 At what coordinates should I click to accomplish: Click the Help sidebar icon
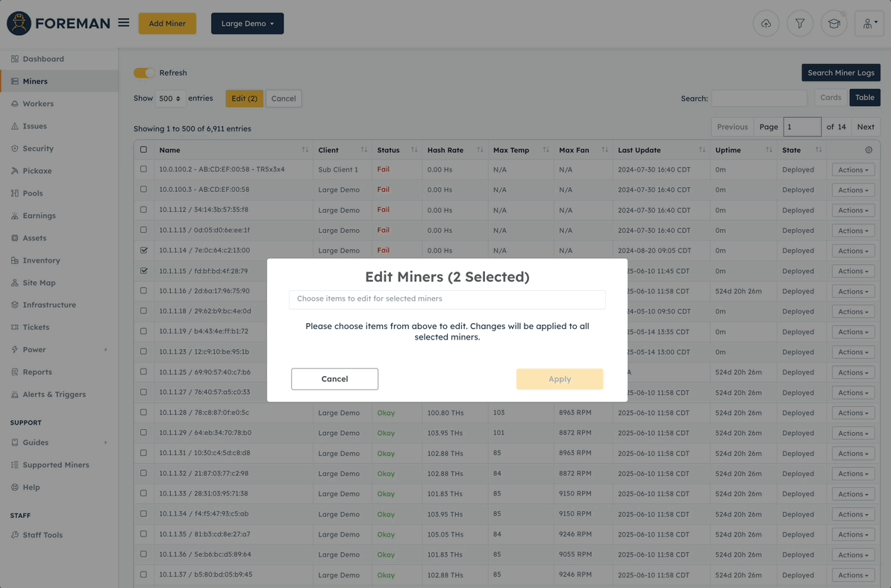point(15,487)
